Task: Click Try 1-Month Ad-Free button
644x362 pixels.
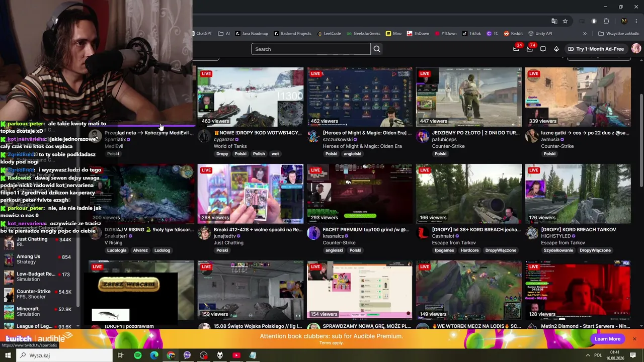Action: tap(596, 49)
